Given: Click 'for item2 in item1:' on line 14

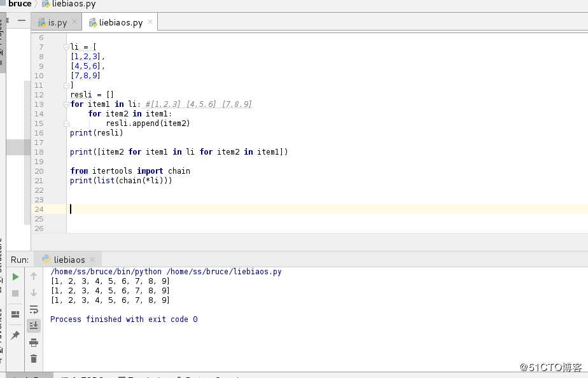Looking at the screenshot, I should tap(130, 114).
